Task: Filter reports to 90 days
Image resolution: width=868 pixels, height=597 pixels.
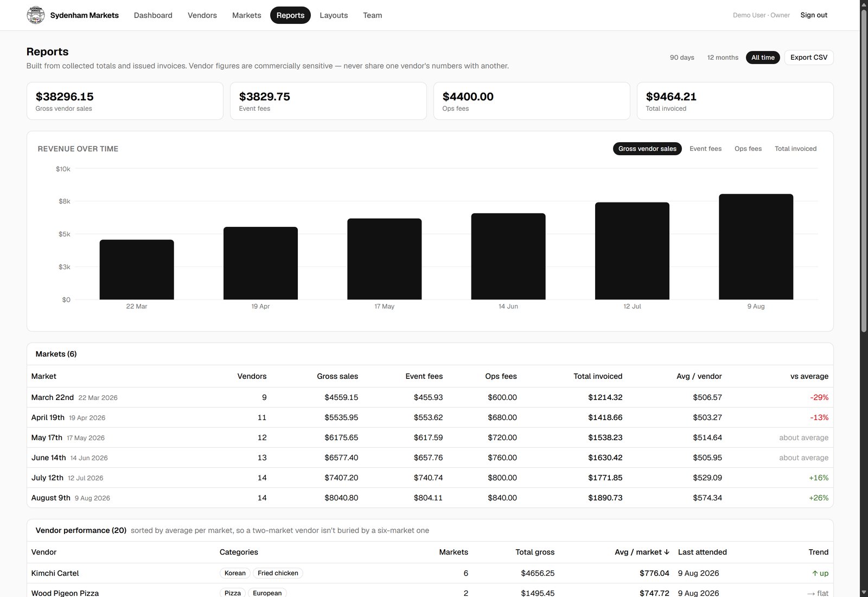Action: (x=682, y=58)
